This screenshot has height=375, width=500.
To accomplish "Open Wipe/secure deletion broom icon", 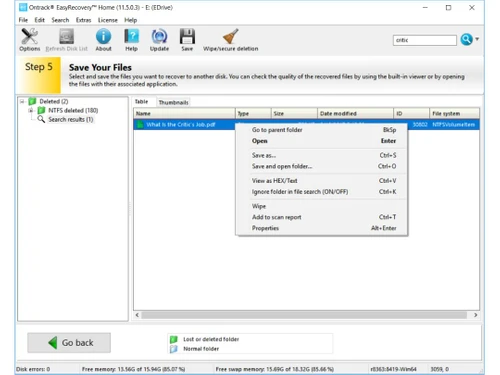I will (x=230, y=36).
